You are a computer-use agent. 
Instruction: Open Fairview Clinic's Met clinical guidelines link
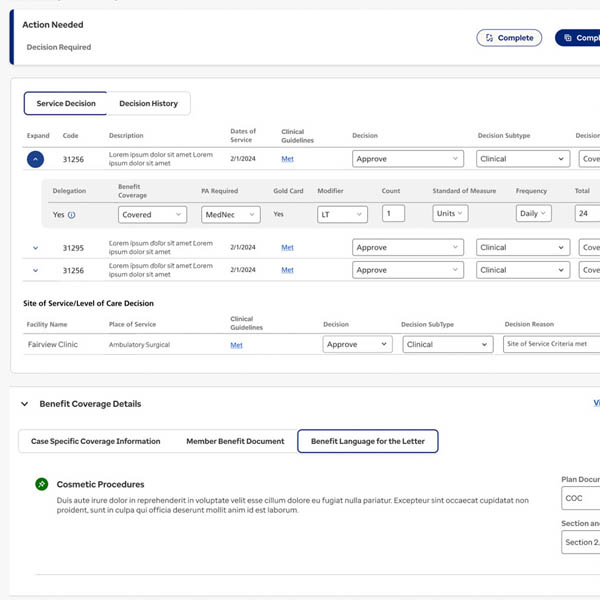(x=236, y=345)
